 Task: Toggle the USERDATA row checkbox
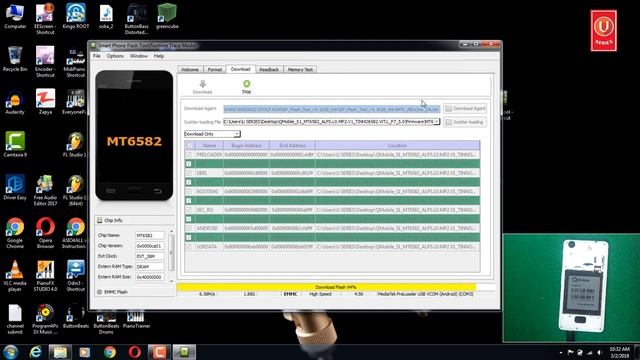tap(189, 247)
